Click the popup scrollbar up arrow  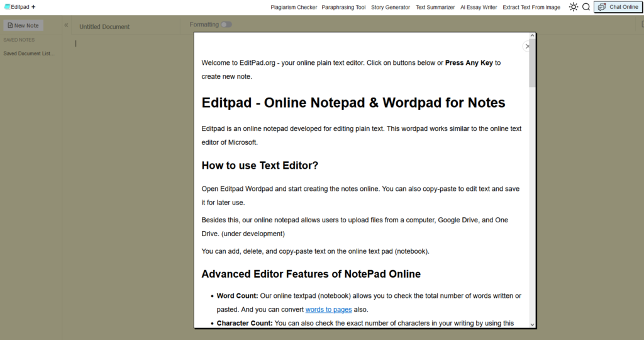(x=533, y=37)
